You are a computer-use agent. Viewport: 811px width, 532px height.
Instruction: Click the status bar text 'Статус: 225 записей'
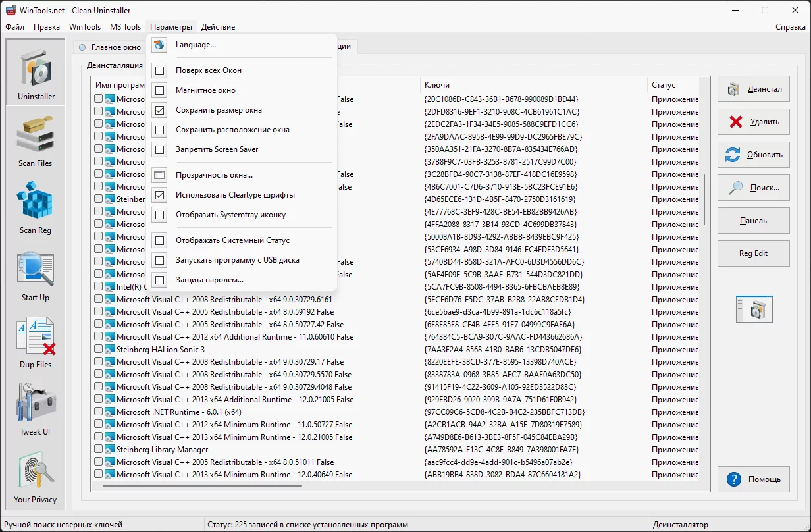307,525
